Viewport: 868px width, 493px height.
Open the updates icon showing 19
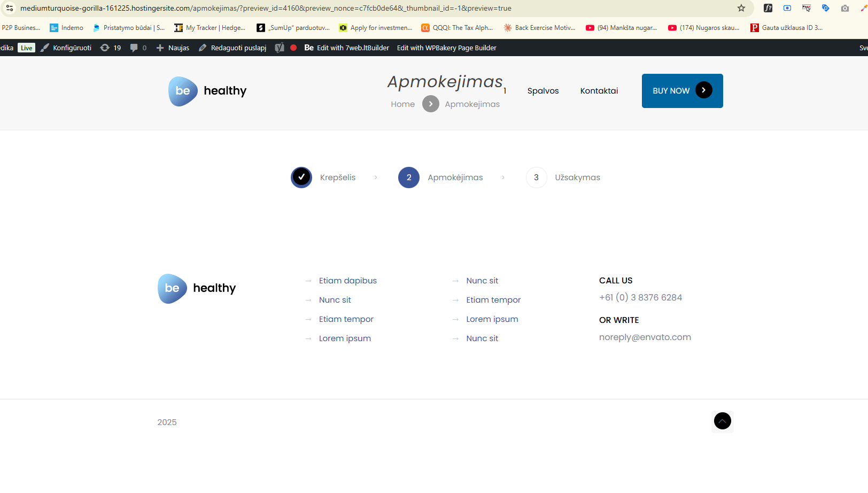pos(111,48)
